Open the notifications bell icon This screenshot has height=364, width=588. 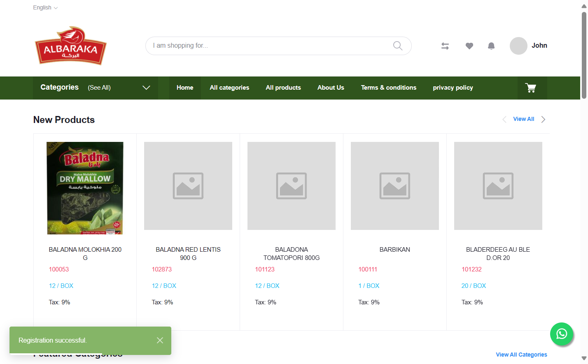pos(491,46)
